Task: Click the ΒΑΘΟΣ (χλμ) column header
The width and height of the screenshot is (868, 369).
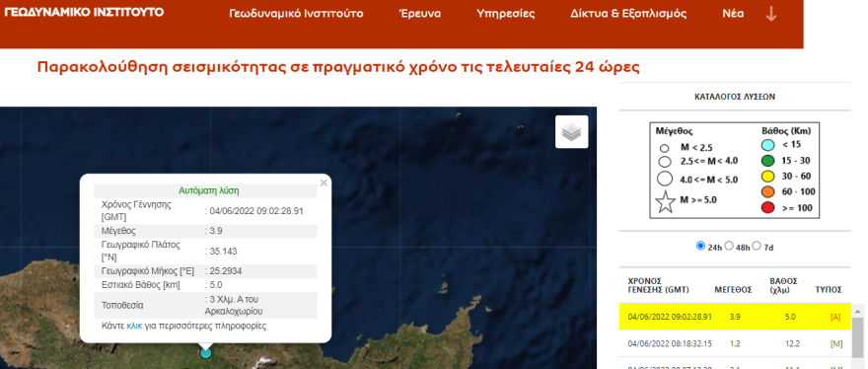Action: point(783,285)
